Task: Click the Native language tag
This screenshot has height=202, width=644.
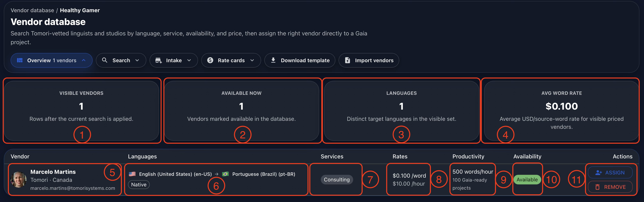Action: (x=139, y=185)
